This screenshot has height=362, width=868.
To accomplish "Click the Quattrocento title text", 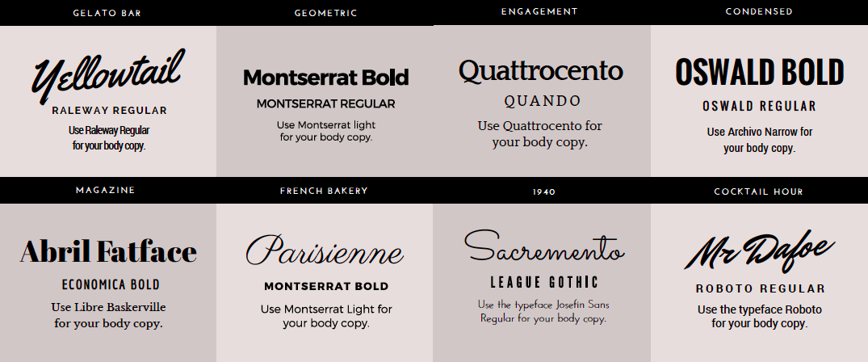I will pos(541,72).
